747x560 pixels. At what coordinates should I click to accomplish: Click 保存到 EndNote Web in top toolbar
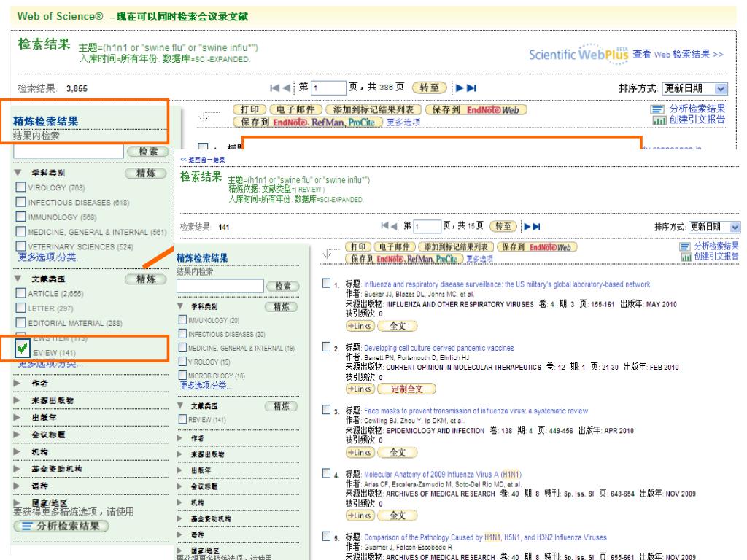click(476, 109)
